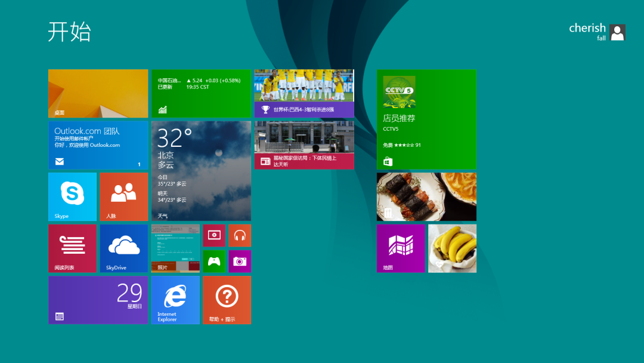Open the Reading List (阅读列表) tile
644x363 pixels.
pos(72,248)
